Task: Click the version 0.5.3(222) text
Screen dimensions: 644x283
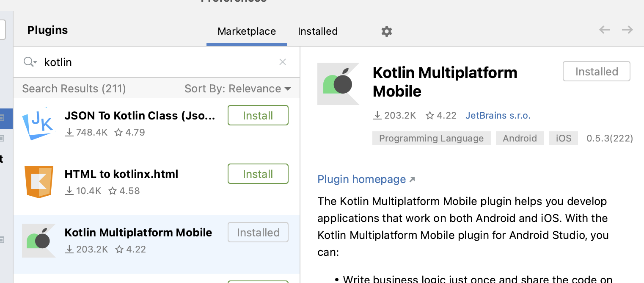Action: 610,138
